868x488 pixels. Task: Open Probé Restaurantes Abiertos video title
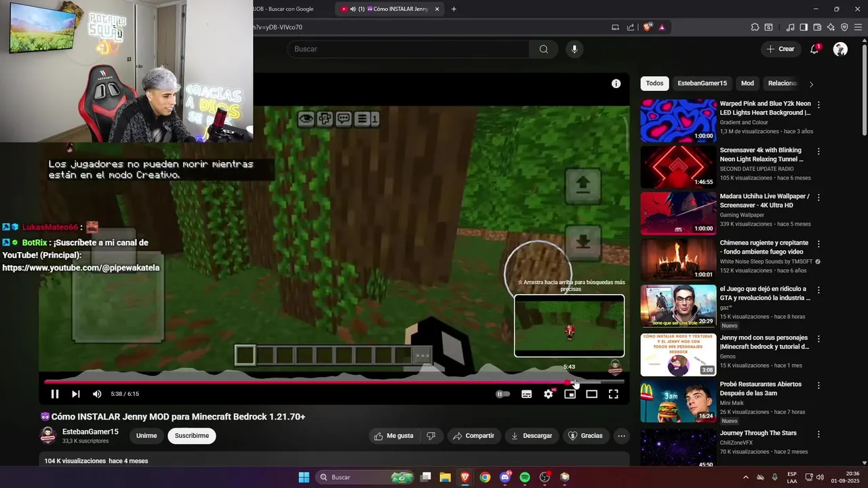(761, 388)
